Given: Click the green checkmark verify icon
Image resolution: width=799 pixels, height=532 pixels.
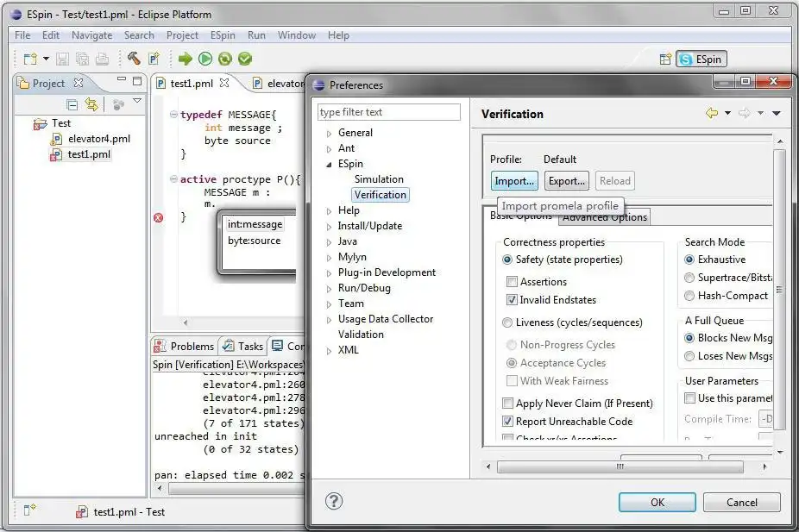Looking at the screenshot, I should [x=245, y=59].
